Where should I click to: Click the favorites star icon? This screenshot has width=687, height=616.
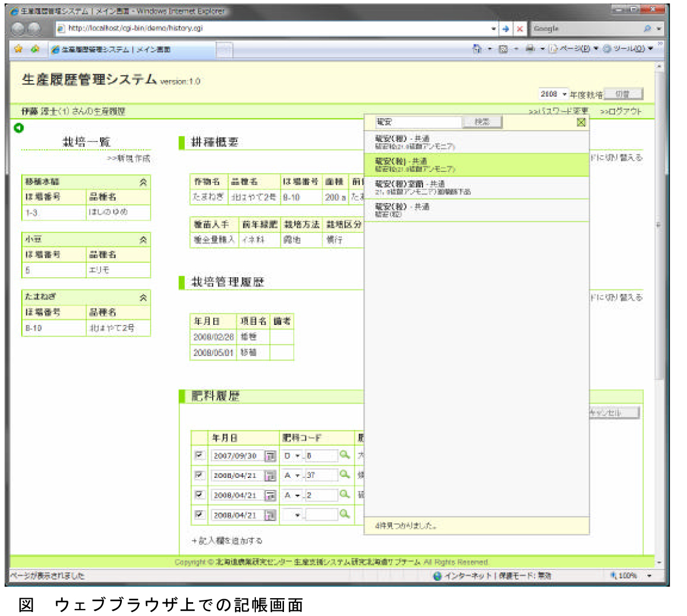(18, 49)
